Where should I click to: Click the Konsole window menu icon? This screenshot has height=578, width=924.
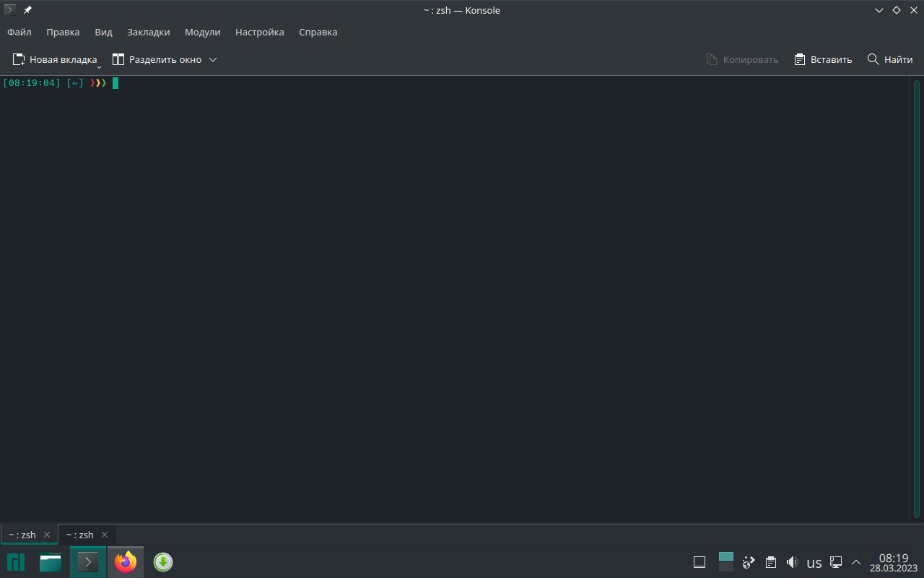click(10, 10)
